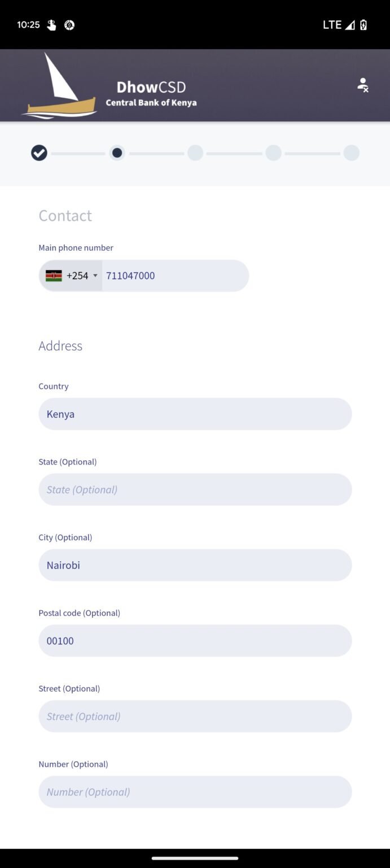Tap the third step in the progress tracker
Screen dimensions: 390x868
195,153
